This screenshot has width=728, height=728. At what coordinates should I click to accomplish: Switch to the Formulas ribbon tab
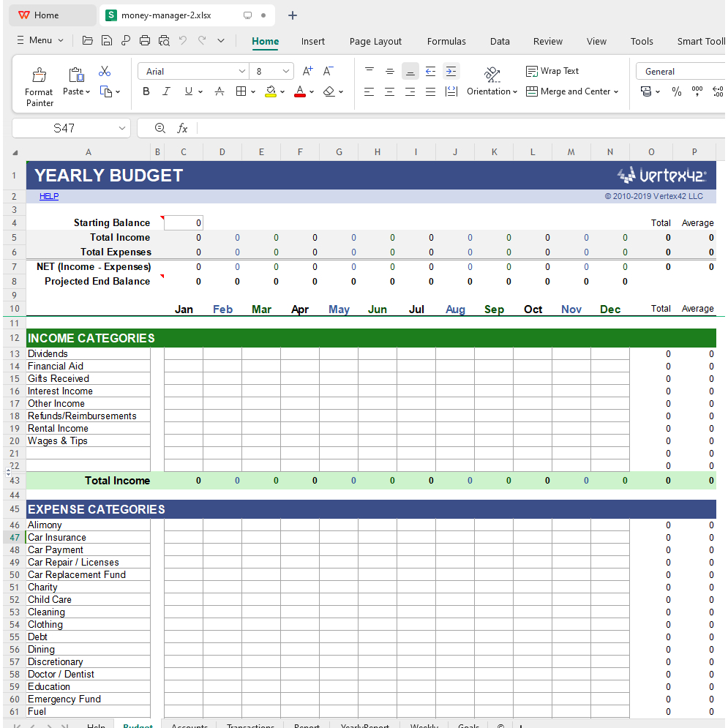tap(446, 41)
